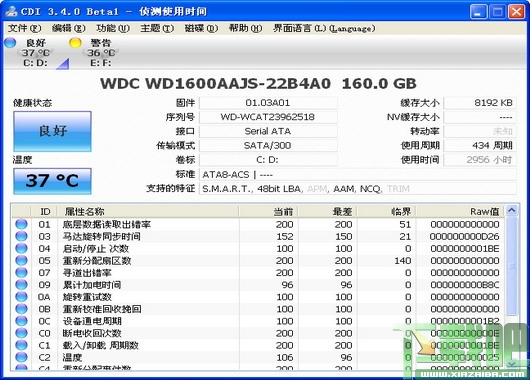Viewport: 530px width, 380px height.
Task: Click the status icon of row C2 温度
Action: (x=21, y=357)
